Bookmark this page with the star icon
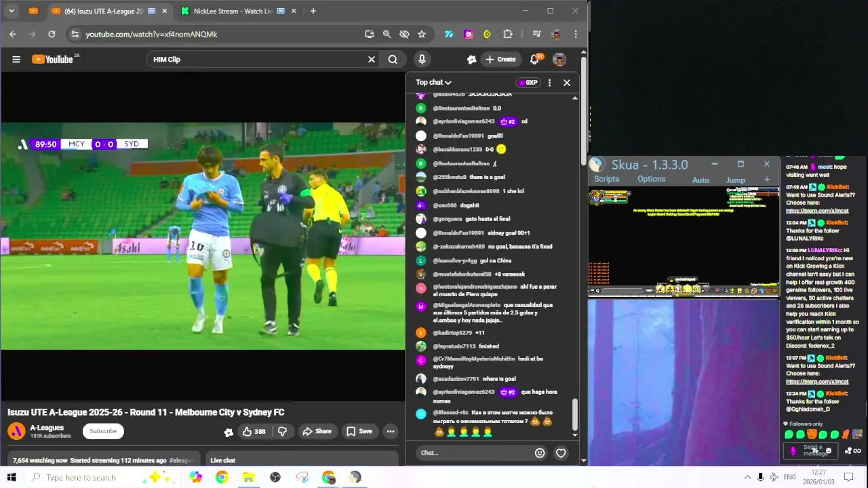The image size is (868, 488). [x=422, y=34]
